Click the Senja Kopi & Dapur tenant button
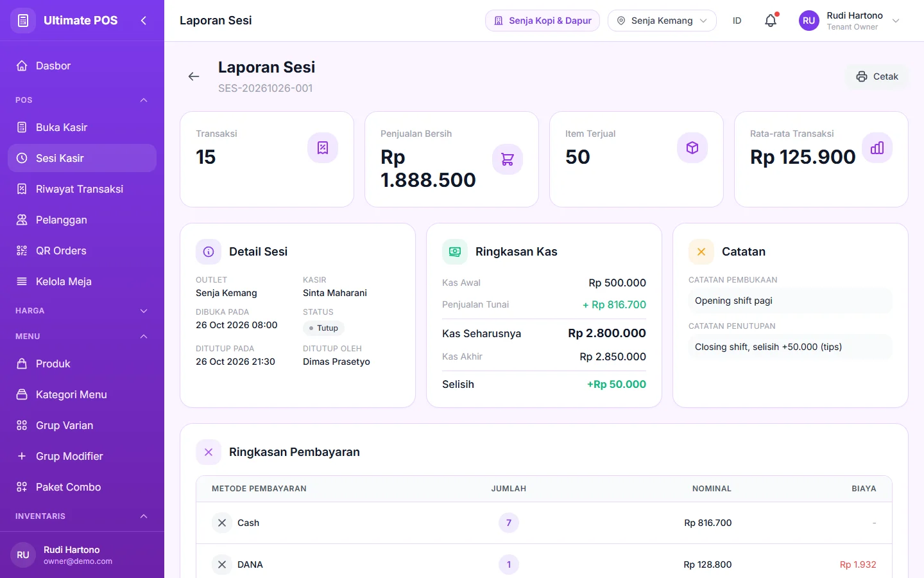This screenshot has height=578, width=924. point(543,21)
